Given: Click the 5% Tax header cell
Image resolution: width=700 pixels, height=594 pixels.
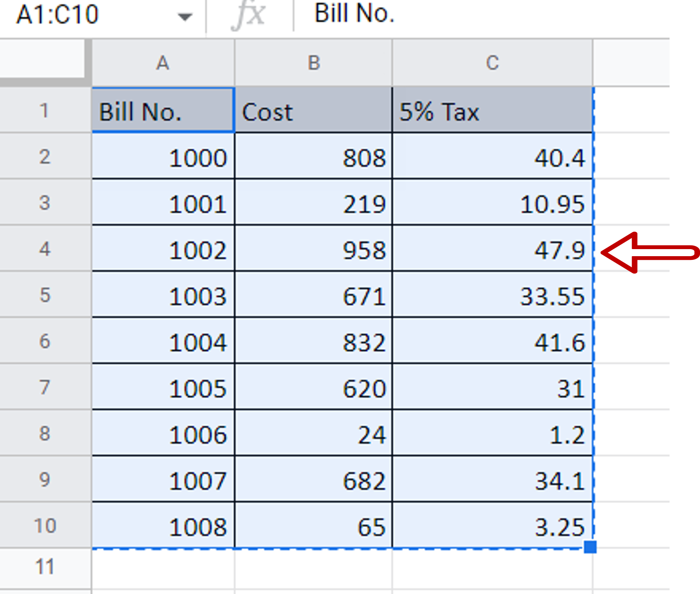Looking at the screenshot, I should tap(492, 110).
